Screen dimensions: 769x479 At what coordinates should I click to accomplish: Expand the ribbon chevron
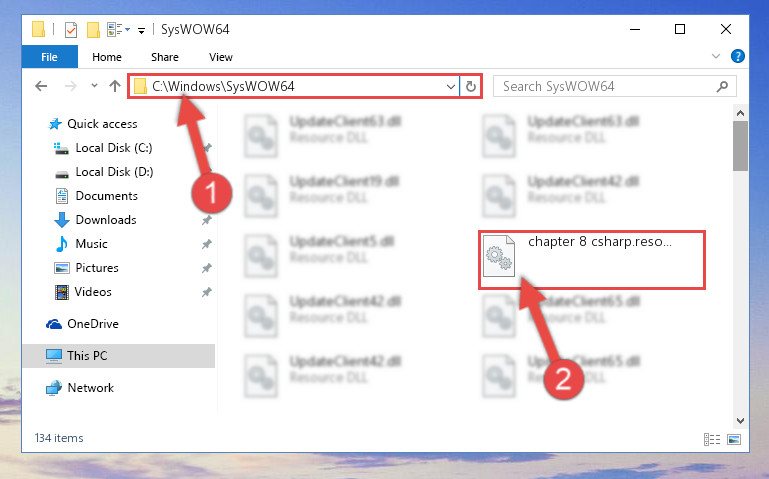coord(716,56)
